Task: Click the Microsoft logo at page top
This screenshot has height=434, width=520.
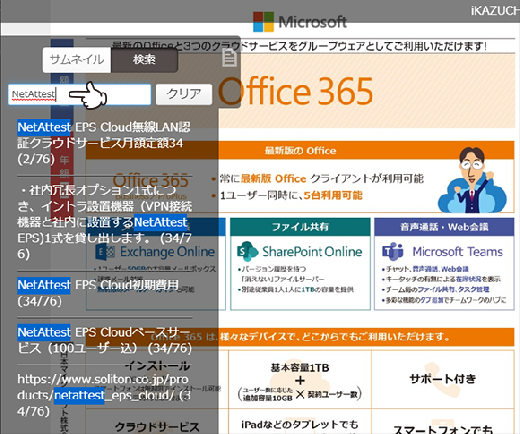Action: click(x=300, y=22)
